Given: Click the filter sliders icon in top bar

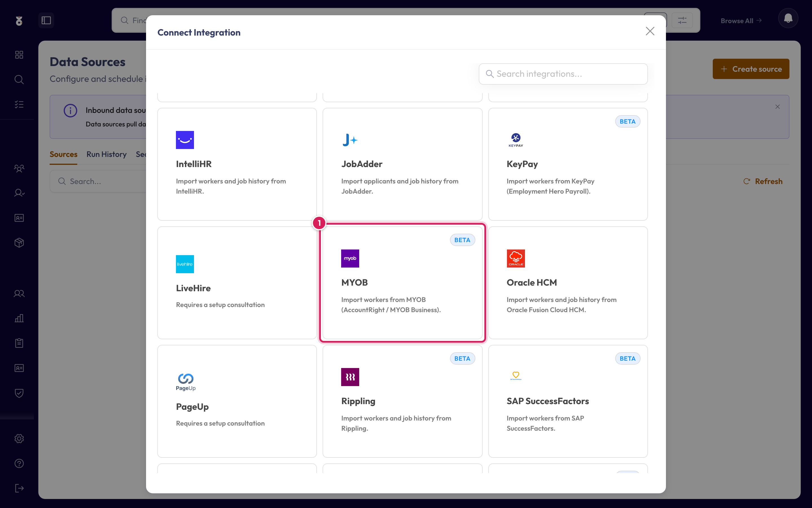Looking at the screenshot, I should [682, 21].
